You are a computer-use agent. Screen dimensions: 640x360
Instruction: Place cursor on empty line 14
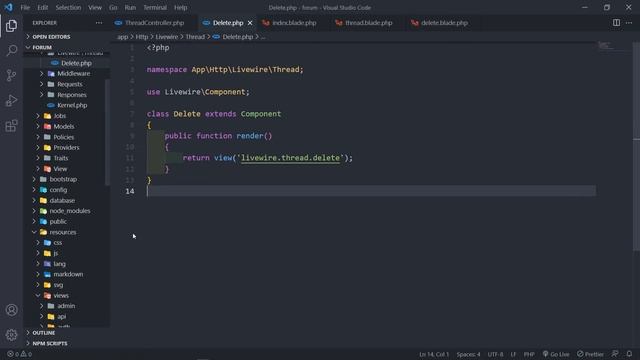[371, 191]
